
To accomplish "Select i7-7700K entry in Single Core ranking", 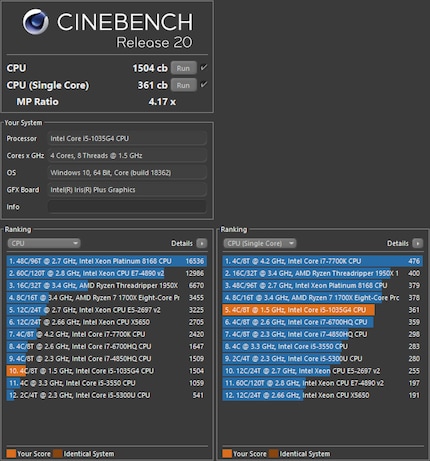I will pos(323,261).
